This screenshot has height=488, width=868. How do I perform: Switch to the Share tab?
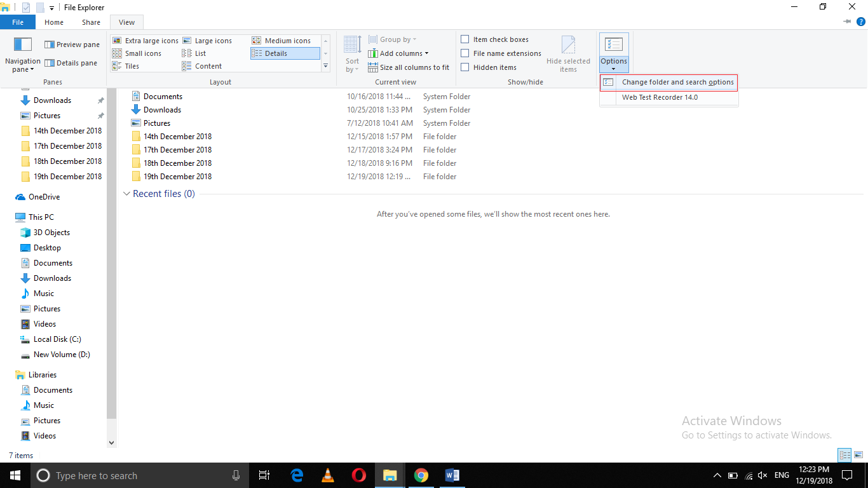[x=91, y=22]
